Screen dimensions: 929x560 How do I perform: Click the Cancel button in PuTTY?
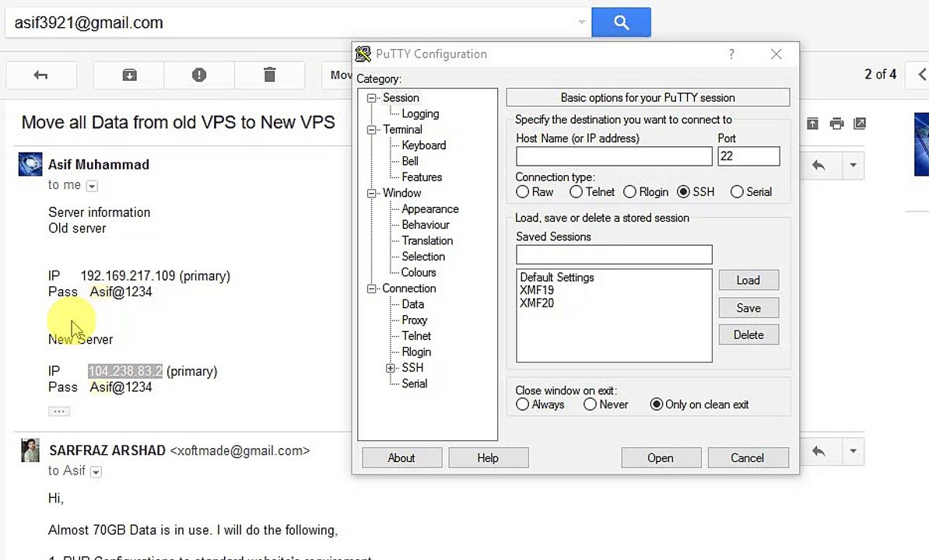tap(748, 458)
